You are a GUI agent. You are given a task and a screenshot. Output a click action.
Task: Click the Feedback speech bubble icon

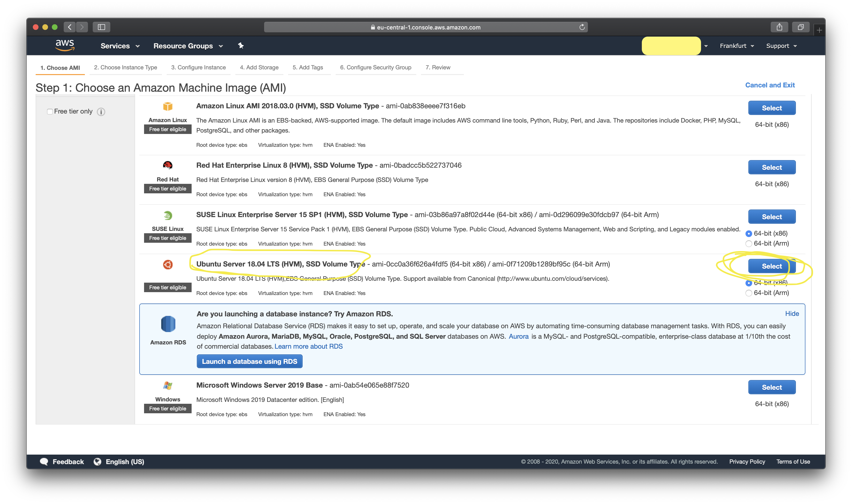(x=44, y=461)
